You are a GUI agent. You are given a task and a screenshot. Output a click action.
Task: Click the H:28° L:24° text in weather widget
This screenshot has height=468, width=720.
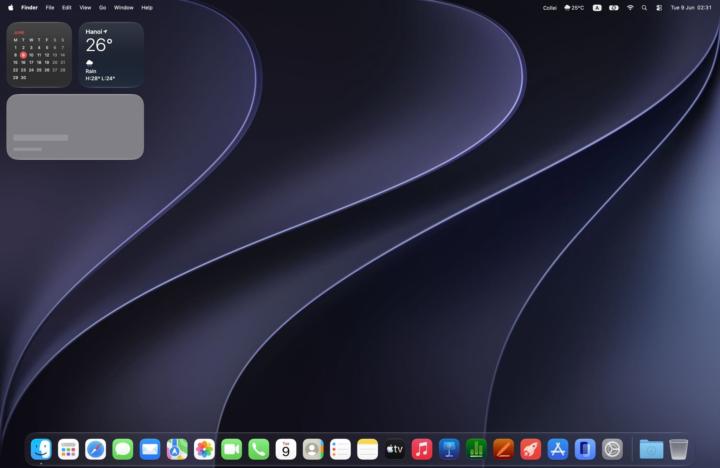point(100,79)
